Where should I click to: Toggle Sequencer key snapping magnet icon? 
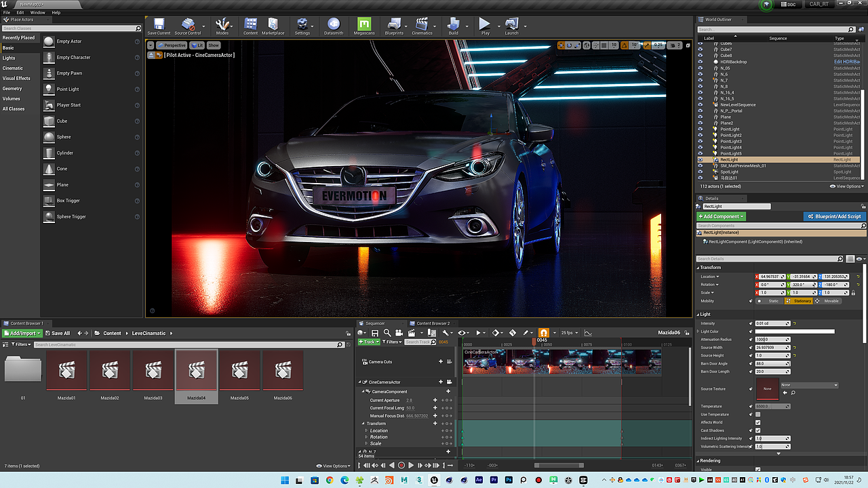point(543,333)
